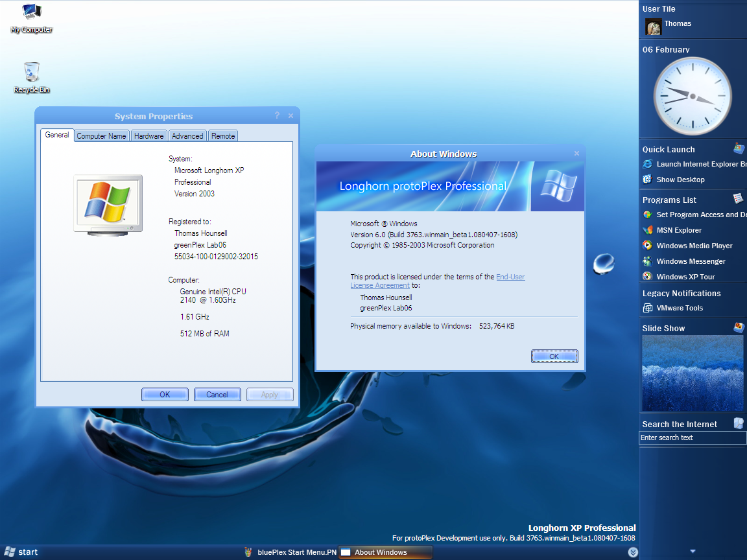Launch Internet Explorer Browser from Quick Launch
Viewport: 747px width, 560px height.
(701, 164)
